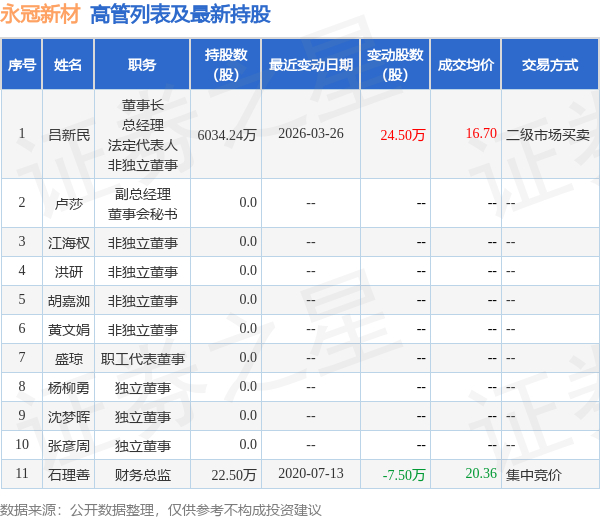Click the 法定代表人 position text
This screenshot has width=600, height=519.
click(x=143, y=145)
